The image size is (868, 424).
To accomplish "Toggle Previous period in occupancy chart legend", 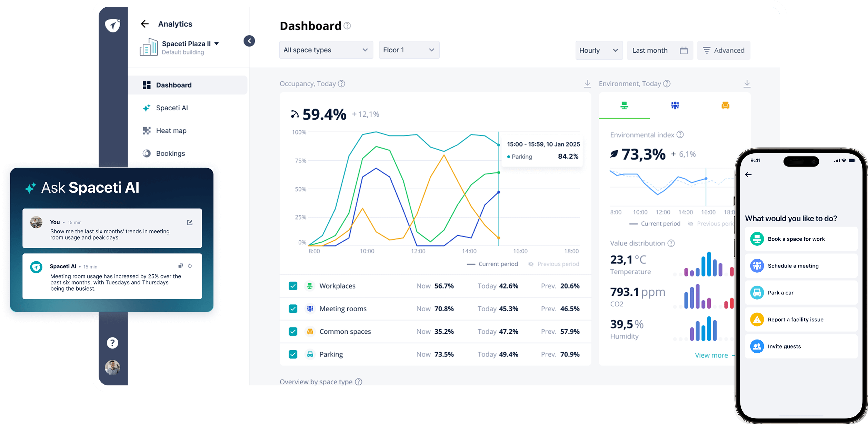I will coord(554,264).
